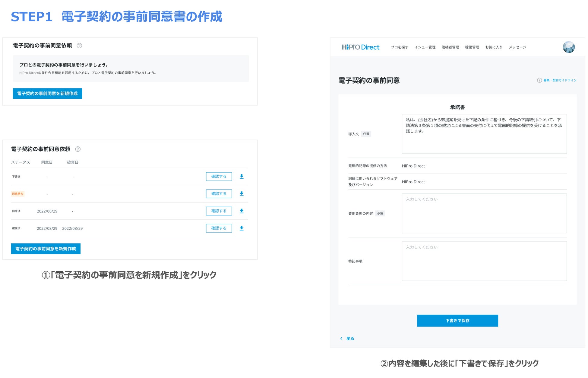Click the HiPro Direct logo
Image resolution: width=588 pixels, height=378 pixels.
[x=360, y=47]
